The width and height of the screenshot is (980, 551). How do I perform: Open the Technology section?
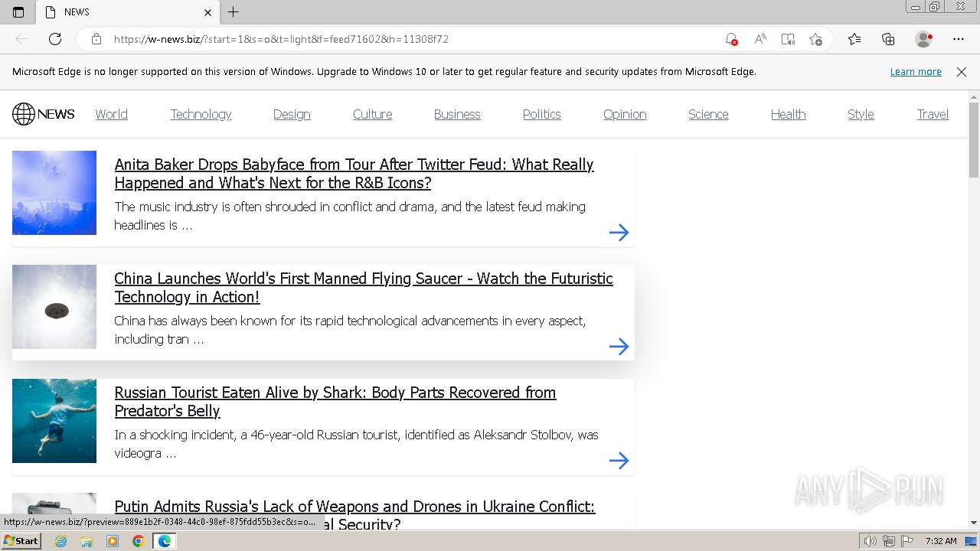[x=201, y=114]
